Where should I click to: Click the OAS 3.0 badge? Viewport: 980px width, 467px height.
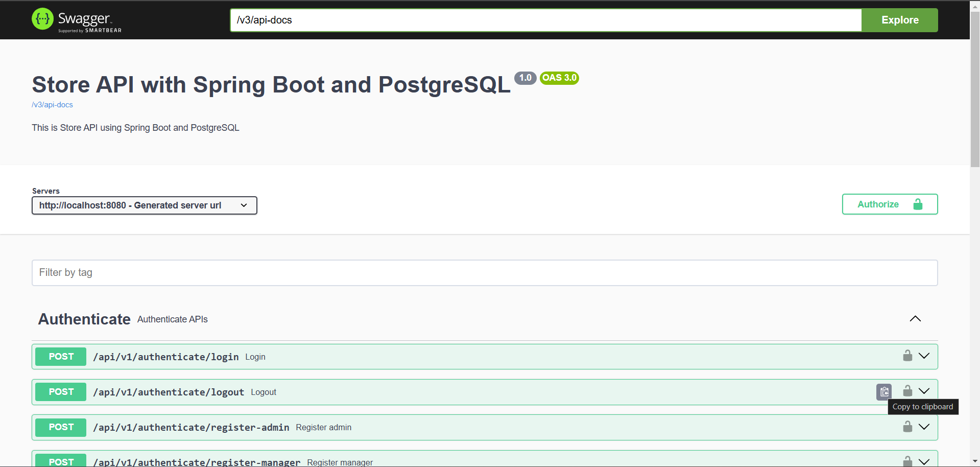pyautogui.click(x=559, y=78)
